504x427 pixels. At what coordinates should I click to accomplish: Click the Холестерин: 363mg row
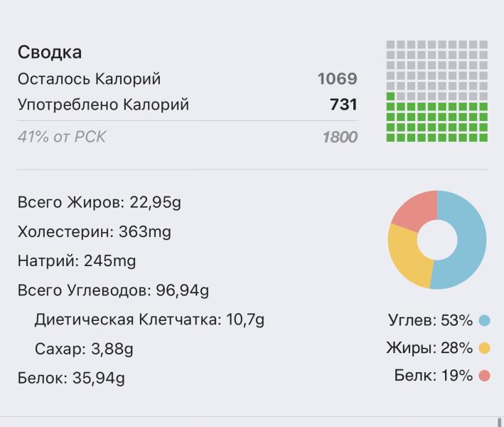pos(95,232)
